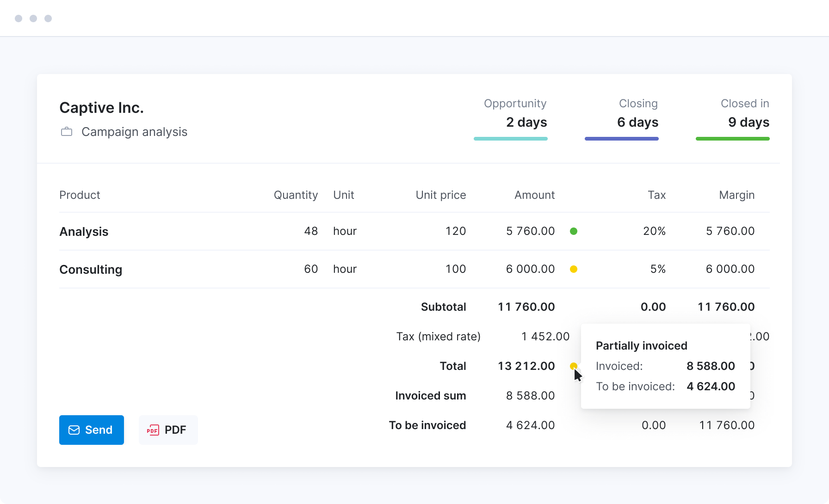
Task: Edit the Consulting quantity value 60
Action: (x=311, y=269)
